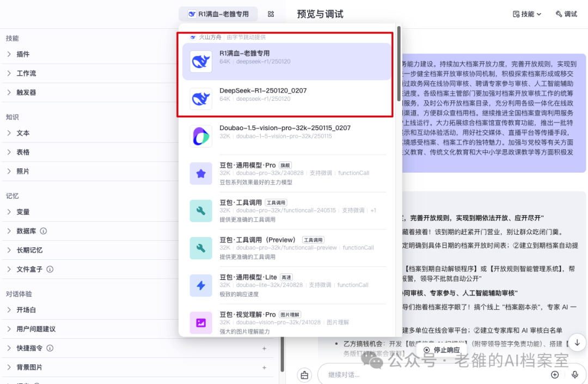Select DeepSeek-R1-250120_0207 model

[x=287, y=99]
